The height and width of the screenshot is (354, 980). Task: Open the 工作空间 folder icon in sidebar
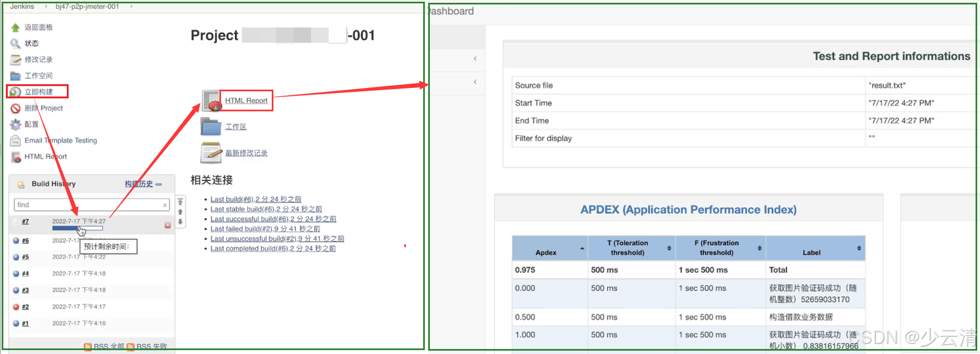click(16, 76)
